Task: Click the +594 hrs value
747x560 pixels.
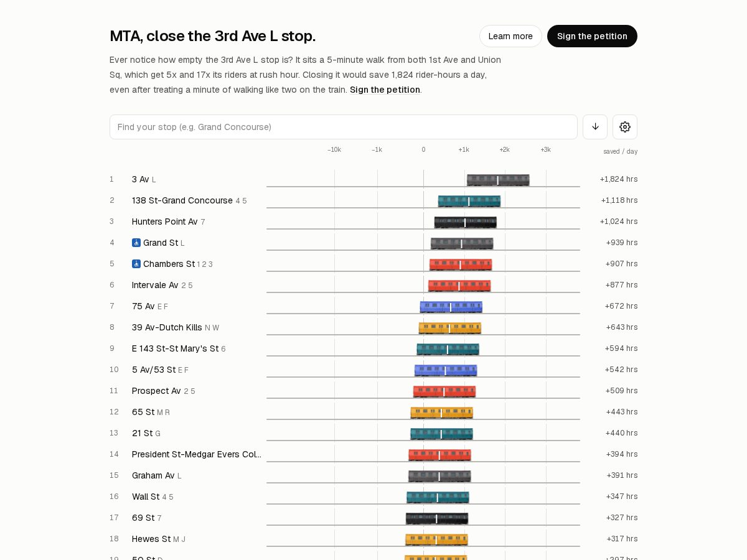Action: click(x=621, y=348)
